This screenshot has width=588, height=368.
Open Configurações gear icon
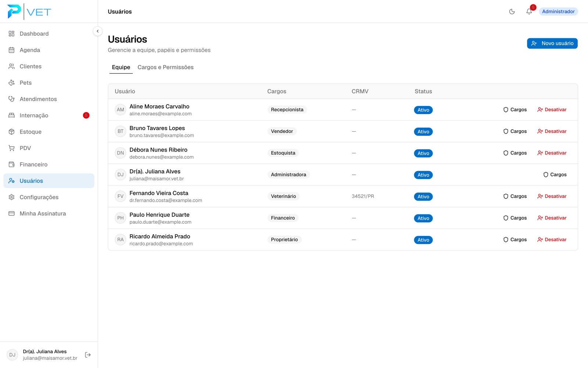coord(11,197)
